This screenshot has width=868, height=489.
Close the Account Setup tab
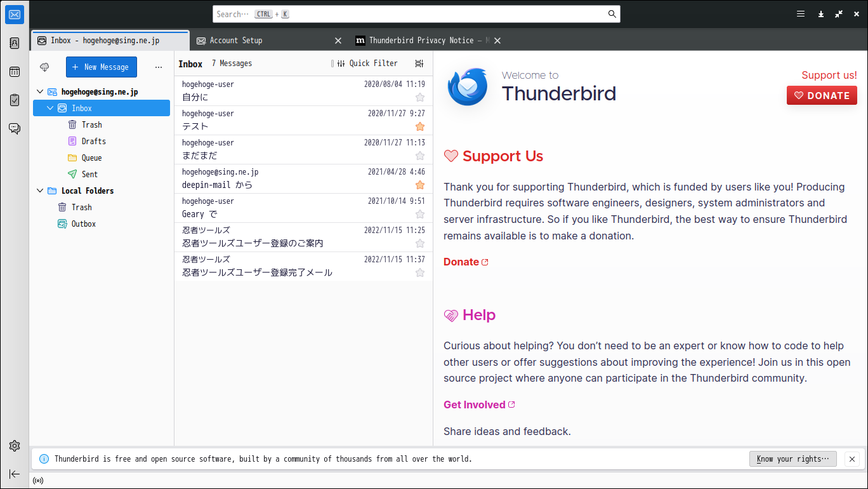(338, 41)
